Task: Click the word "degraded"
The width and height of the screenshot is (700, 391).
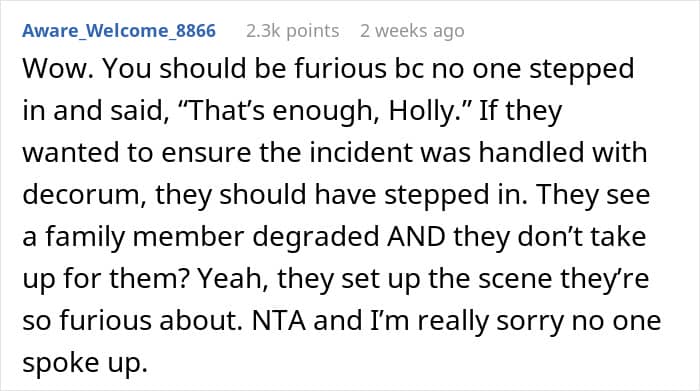Action: coord(316,237)
